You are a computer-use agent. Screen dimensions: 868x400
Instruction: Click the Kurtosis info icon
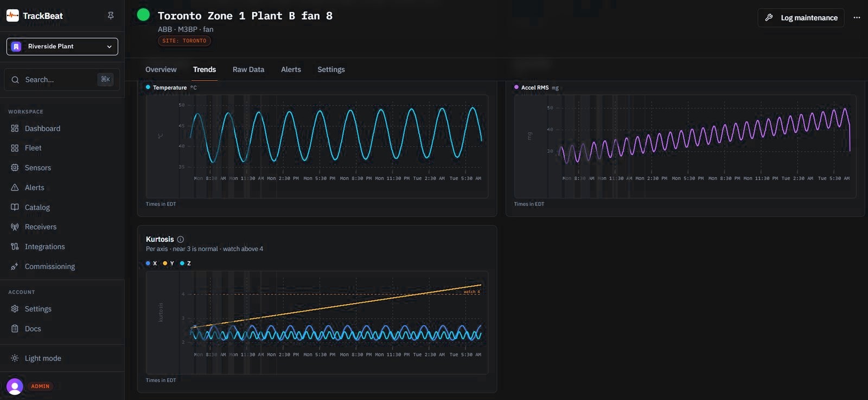181,240
